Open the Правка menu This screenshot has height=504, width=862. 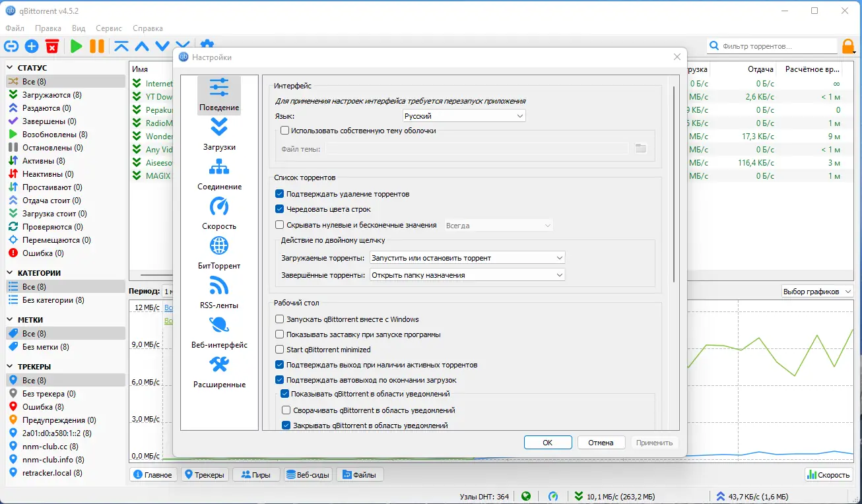click(48, 28)
